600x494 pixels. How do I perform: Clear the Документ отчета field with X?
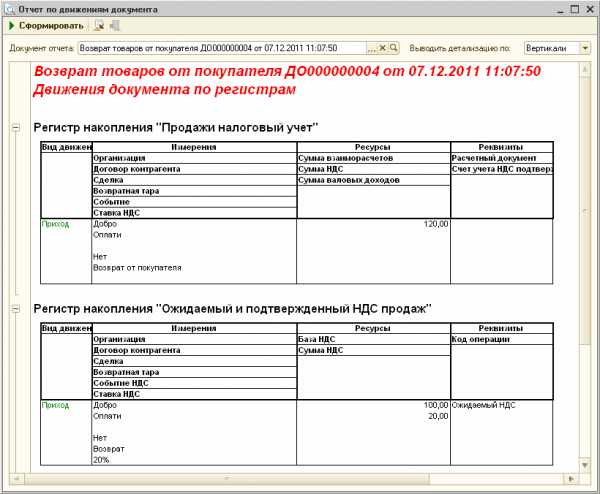pos(382,48)
